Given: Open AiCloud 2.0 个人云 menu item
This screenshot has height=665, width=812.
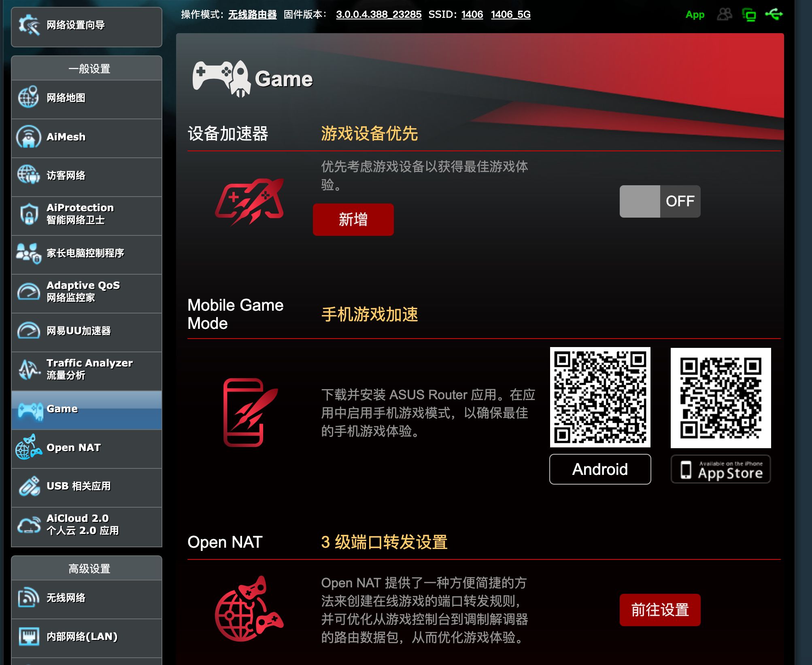Looking at the screenshot, I should [87, 527].
